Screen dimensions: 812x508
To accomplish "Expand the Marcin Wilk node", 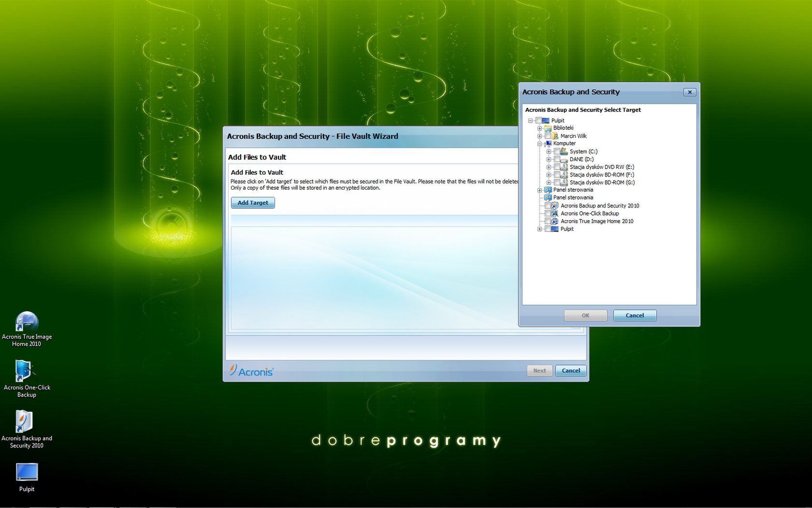I will pyautogui.click(x=539, y=136).
